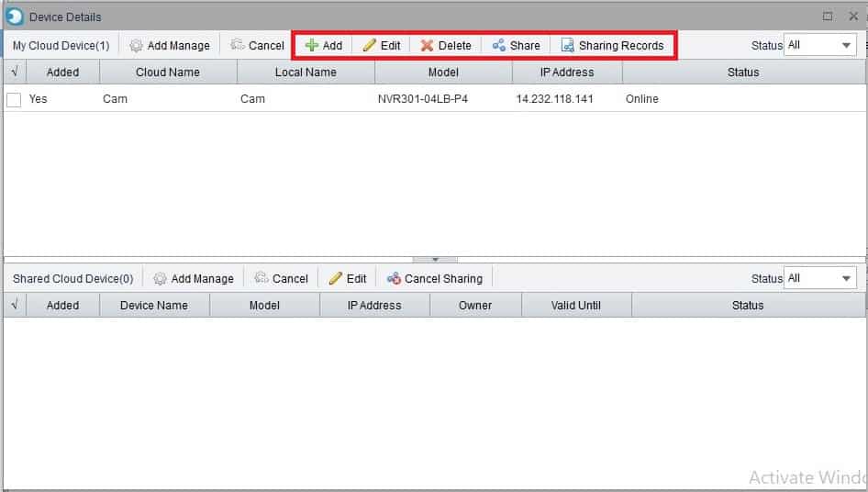This screenshot has height=492, width=868.
Task: Sort by Model column in Shared Cloud Device table
Action: click(x=264, y=306)
